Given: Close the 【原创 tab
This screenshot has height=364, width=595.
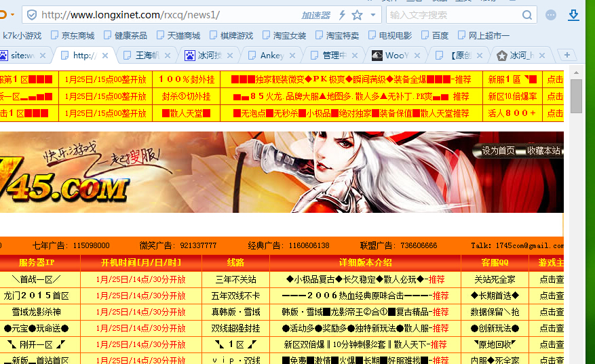Looking at the screenshot, I should pyautogui.click(x=480, y=56).
